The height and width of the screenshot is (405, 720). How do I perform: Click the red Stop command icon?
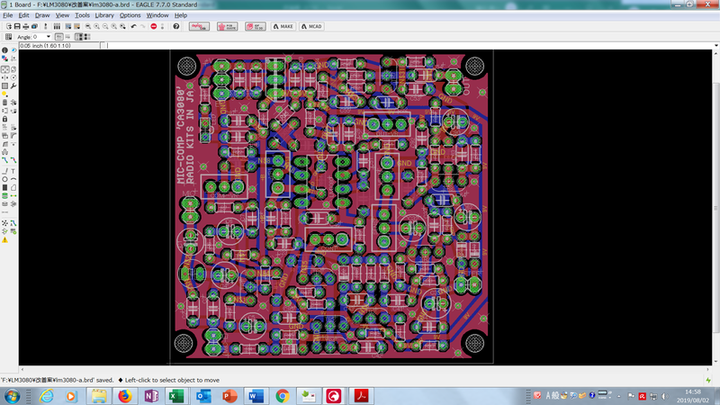pos(154,26)
